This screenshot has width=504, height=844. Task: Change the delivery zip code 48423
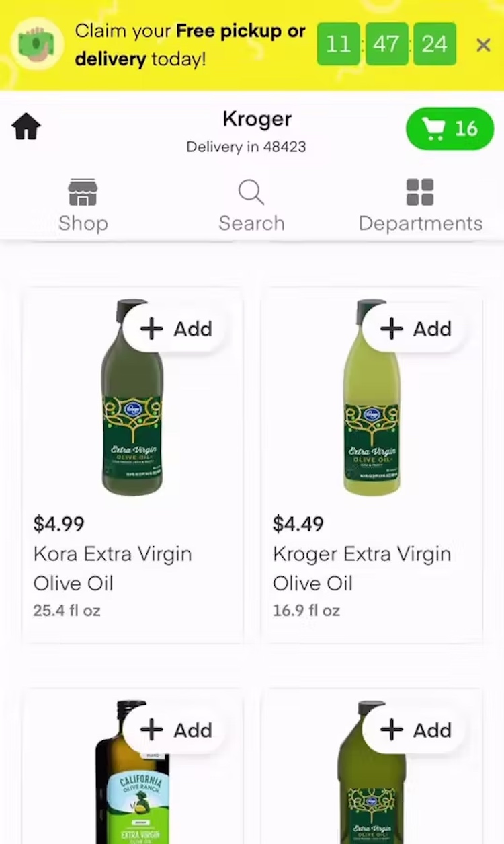pyautogui.click(x=246, y=147)
